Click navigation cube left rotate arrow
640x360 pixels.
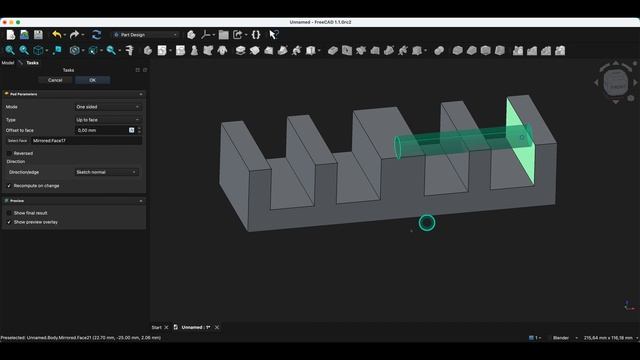coord(596,82)
